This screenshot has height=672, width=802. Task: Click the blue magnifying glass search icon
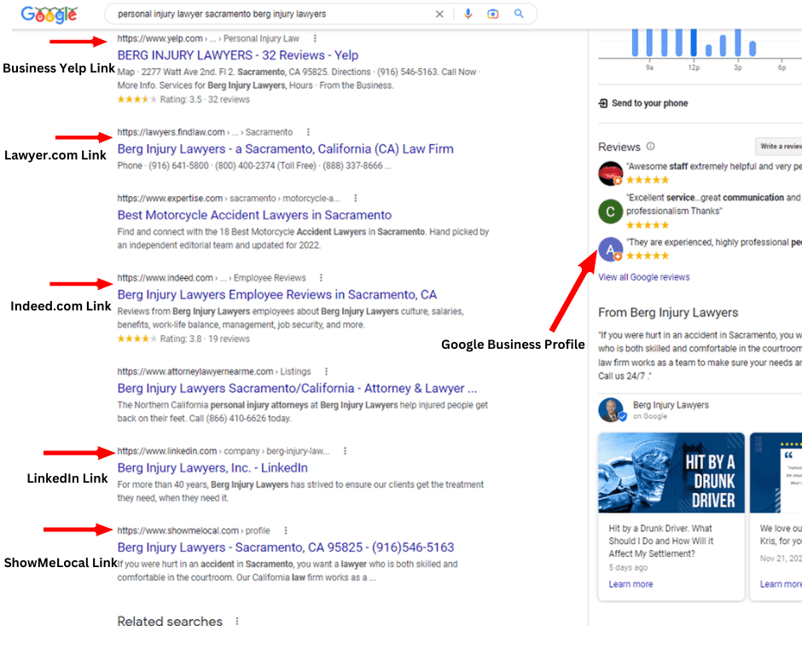coord(519,14)
